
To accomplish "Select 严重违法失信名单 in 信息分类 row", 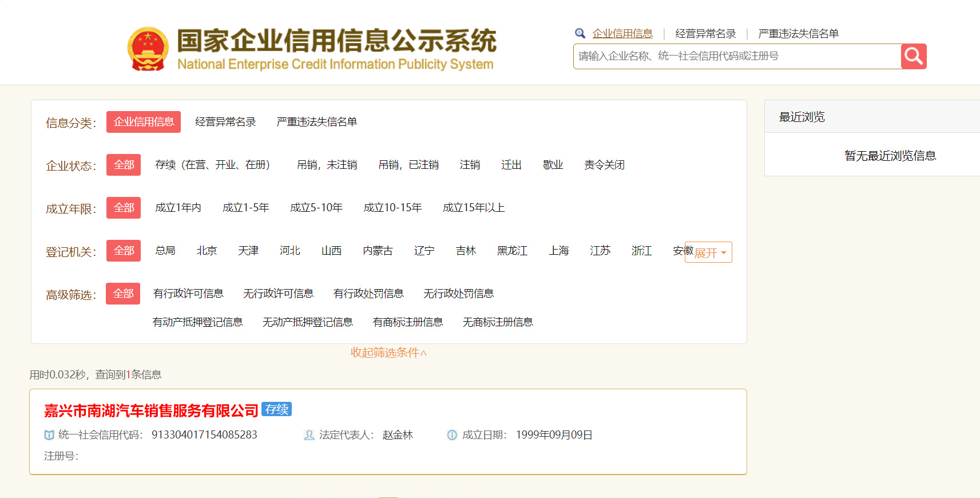I will pos(316,122).
